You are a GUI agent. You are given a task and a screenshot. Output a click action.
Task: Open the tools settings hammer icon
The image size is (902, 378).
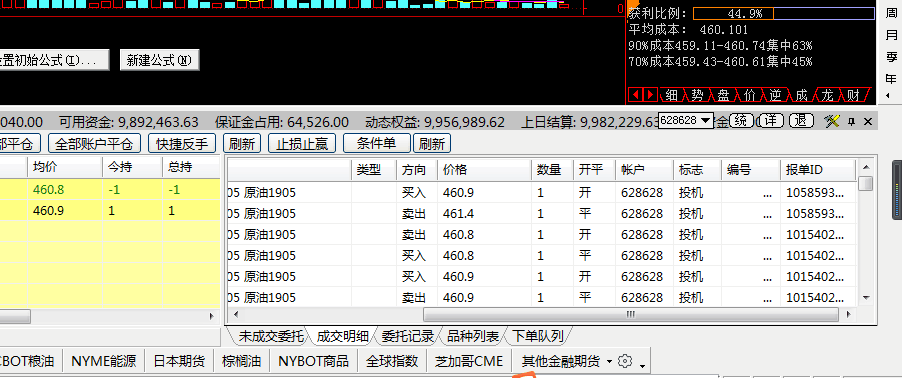coord(832,121)
